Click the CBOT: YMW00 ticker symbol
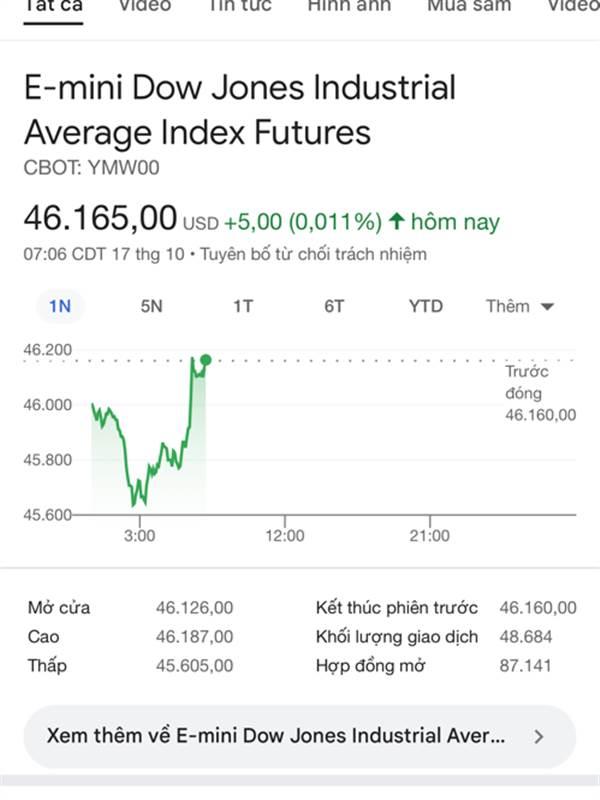This screenshot has height=800, width=600. [91, 168]
